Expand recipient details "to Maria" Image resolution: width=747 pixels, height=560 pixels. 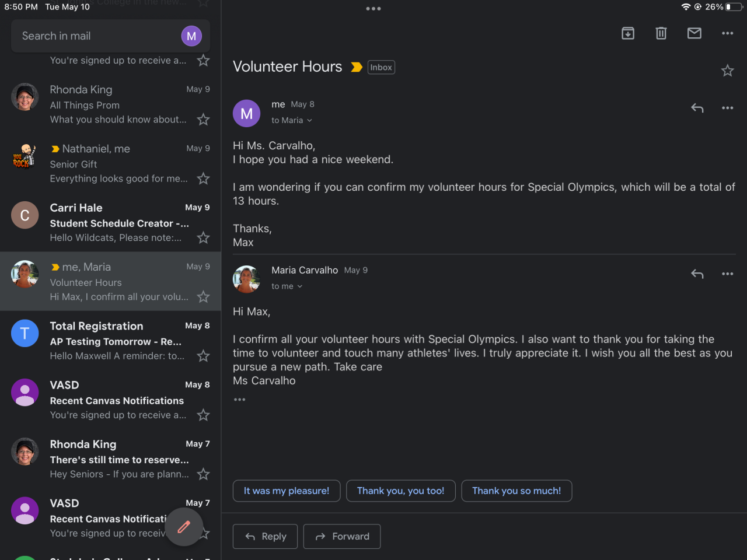(292, 120)
